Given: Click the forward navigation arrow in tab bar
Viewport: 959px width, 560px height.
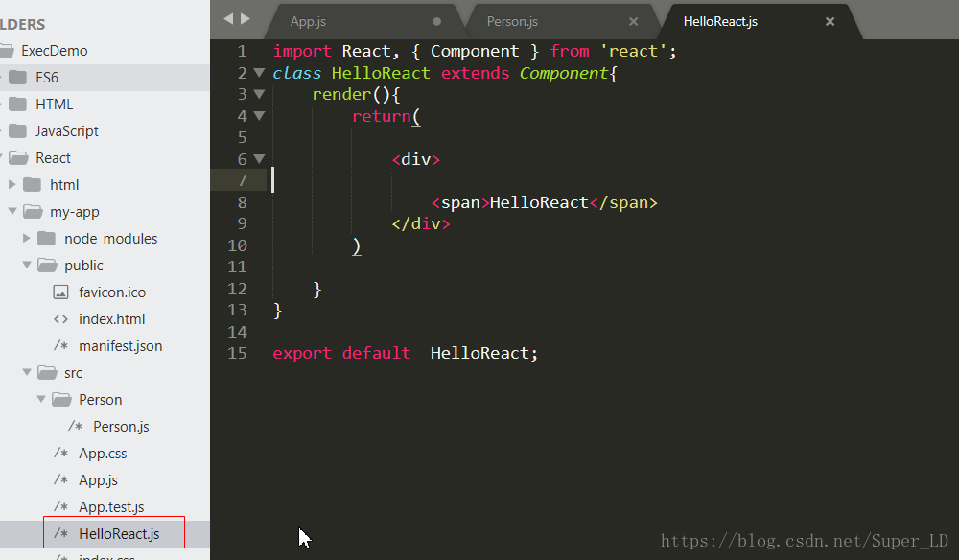Looking at the screenshot, I should tap(246, 19).
